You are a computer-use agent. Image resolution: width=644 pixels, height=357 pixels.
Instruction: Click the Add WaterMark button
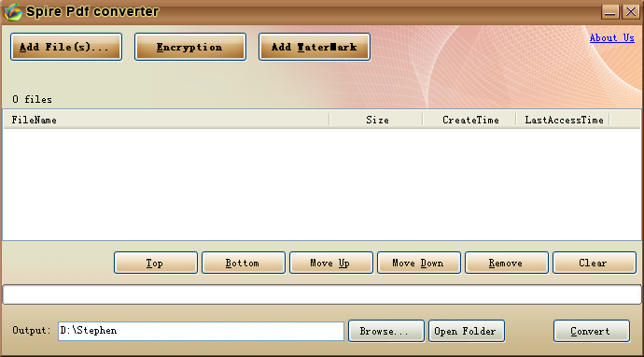point(315,47)
